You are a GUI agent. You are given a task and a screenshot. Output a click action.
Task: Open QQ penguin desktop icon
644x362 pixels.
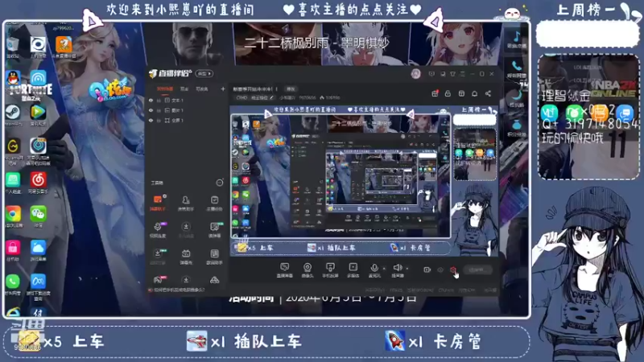(x=13, y=78)
